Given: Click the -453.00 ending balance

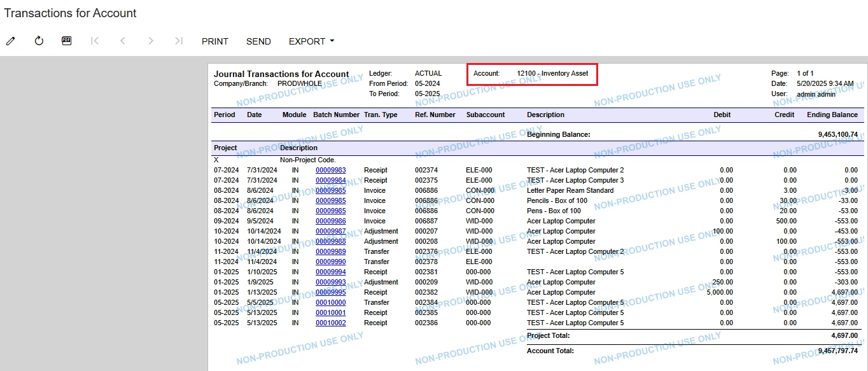Looking at the screenshot, I should 846,231.
